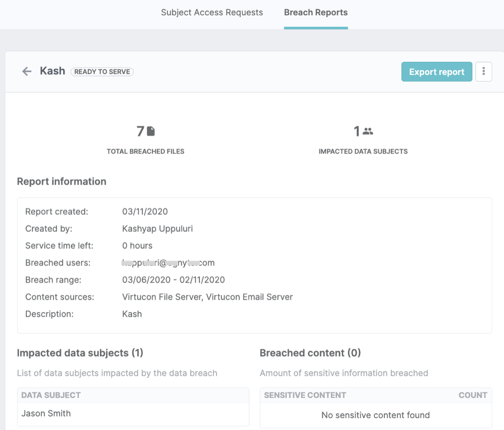Image resolution: width=504 pixels, height=430 pixels.
Task: Click the COUNT column header
Action: (x=473, y=395)
